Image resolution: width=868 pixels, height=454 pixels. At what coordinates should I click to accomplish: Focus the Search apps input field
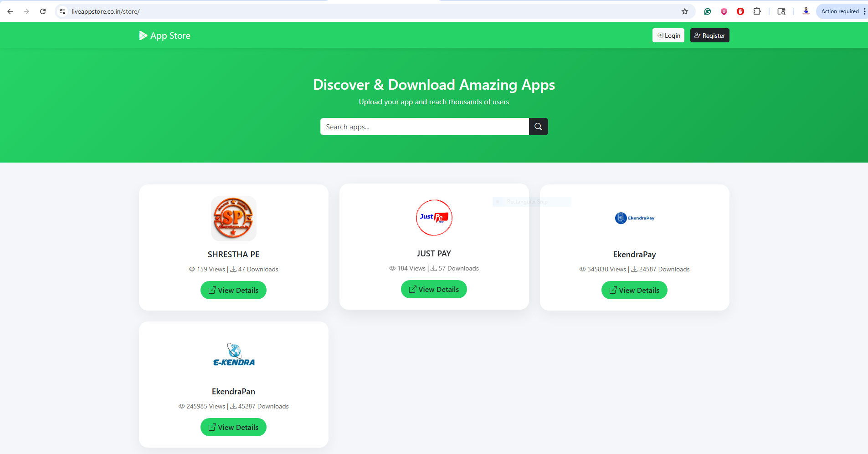coord(424,127)
